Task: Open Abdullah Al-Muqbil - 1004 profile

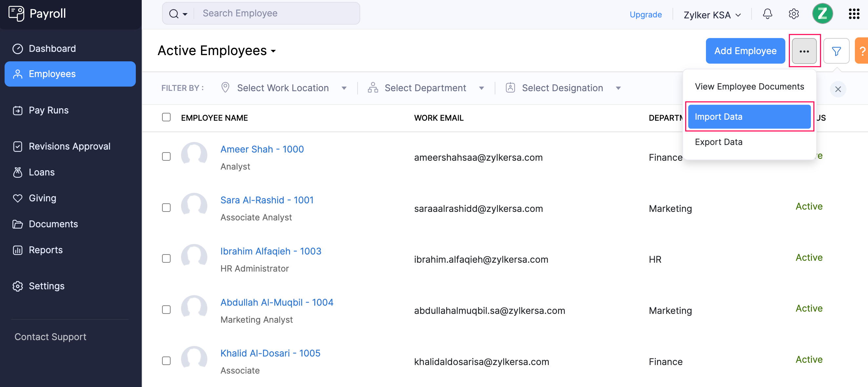Action: coord(277,302)
